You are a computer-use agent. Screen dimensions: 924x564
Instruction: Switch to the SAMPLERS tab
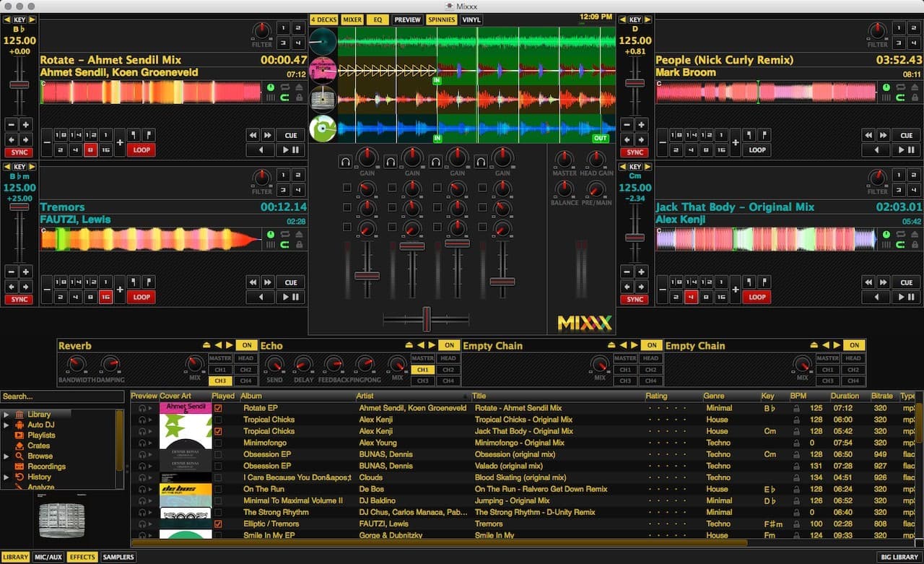click(x=118, y=557)
